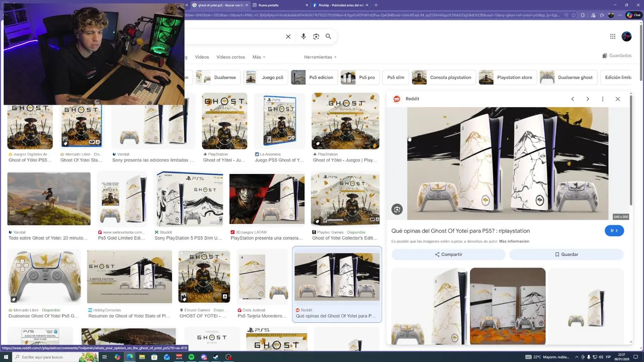Select the Ps5 slim filter chip
644x362 pixels.
pos(395,77)
